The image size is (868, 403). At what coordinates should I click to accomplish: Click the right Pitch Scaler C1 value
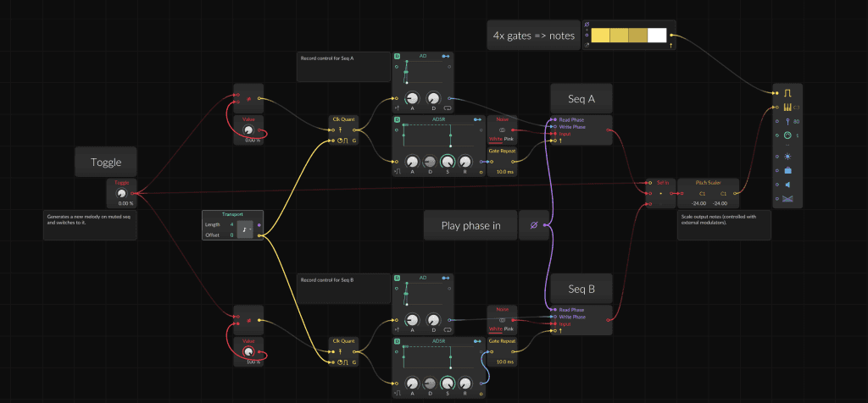pos(723,194)
